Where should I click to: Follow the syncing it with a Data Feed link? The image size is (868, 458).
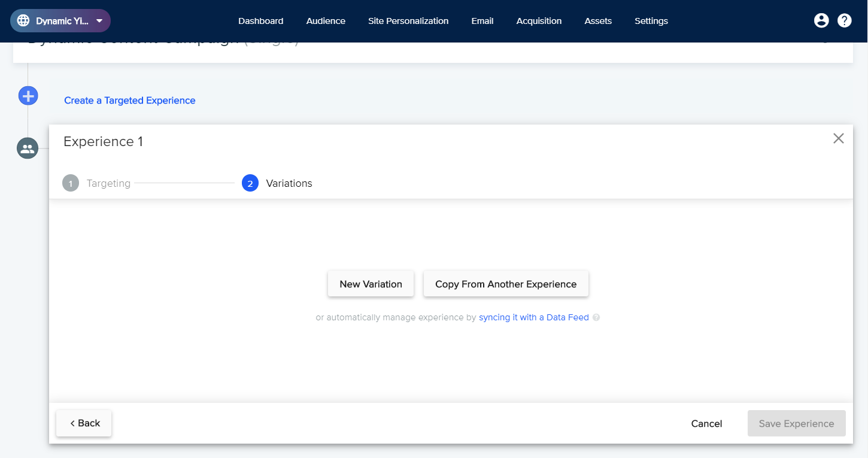coord(533,317)
